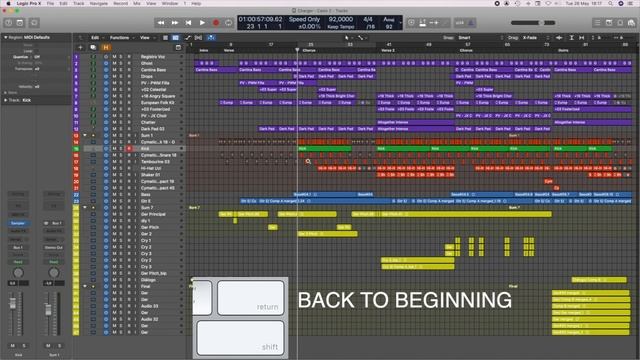Click the Go to Beginning transport button
Viewport: 640px width, 360px height.
coord(188,23)
